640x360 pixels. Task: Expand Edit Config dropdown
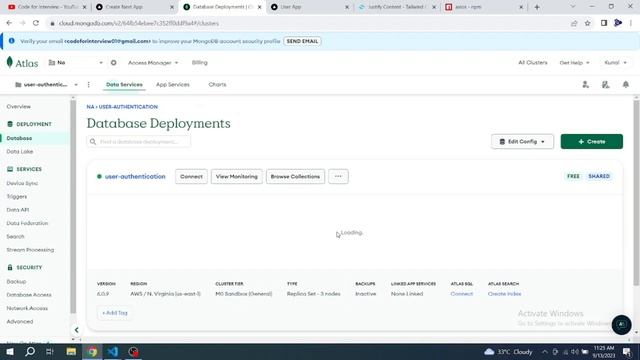522,142
